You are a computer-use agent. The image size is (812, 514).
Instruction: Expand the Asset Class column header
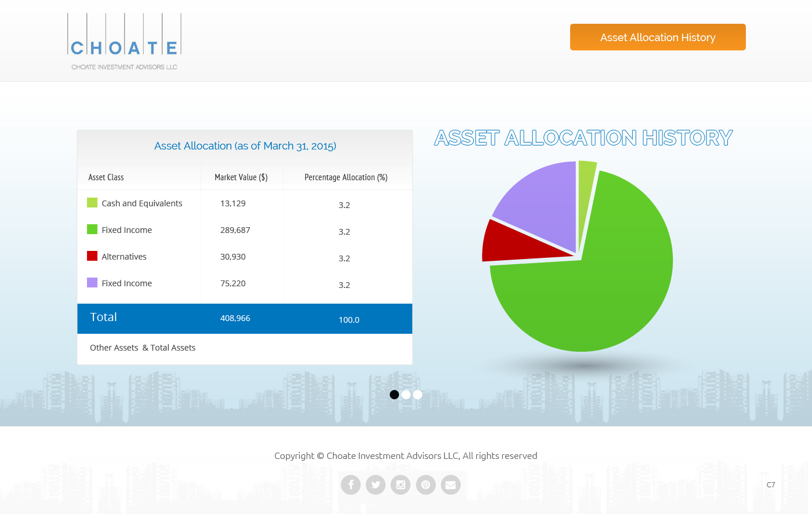106,177
